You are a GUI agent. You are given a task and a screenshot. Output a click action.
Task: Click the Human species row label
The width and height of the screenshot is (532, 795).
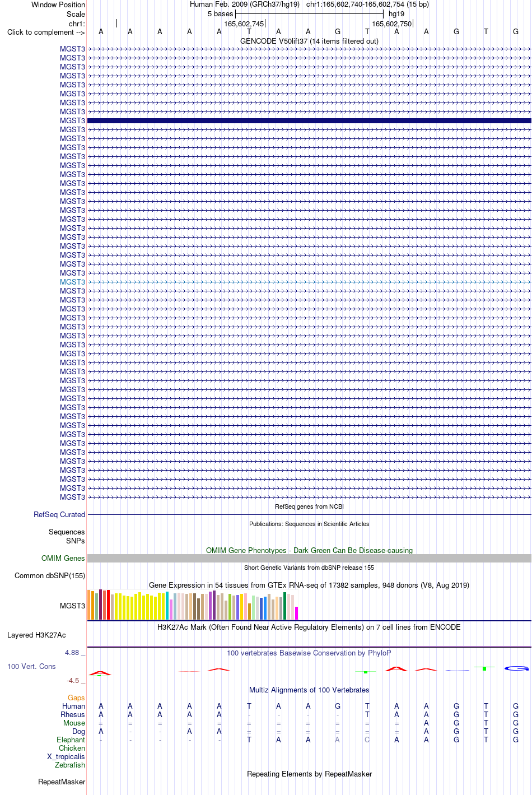[73, 706]
